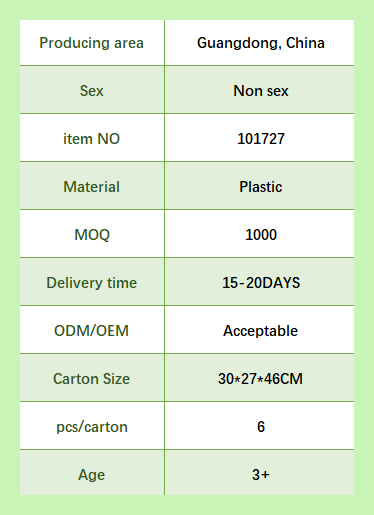
Task: Select the Delivery time label
Action: 91,283
